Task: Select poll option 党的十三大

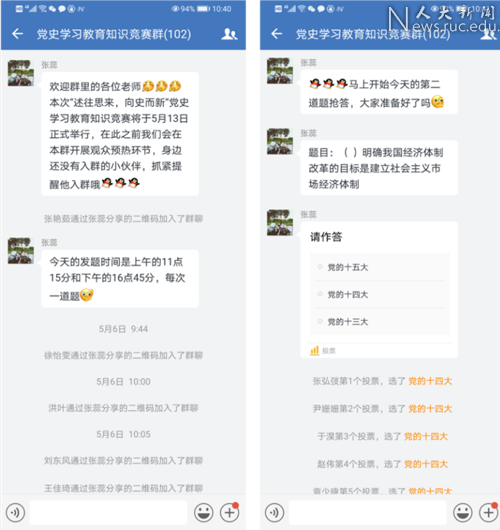Action: [380, 321]
